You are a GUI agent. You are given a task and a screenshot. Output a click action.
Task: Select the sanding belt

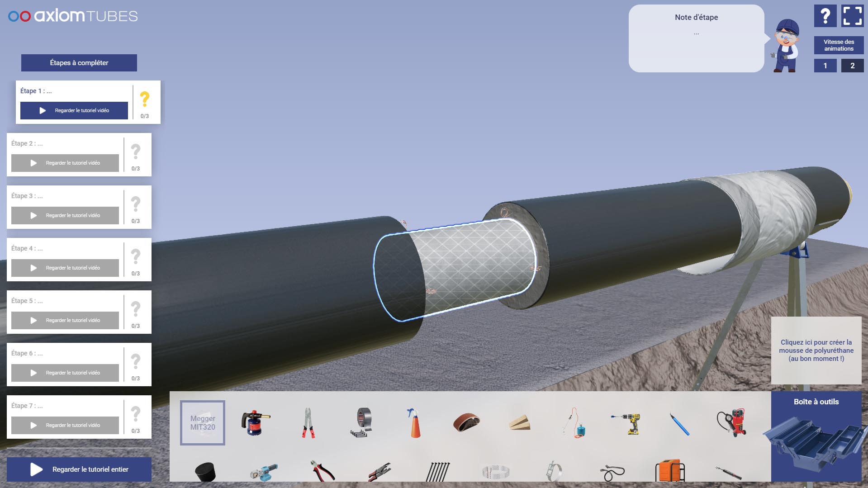click(x=466, y=422)
